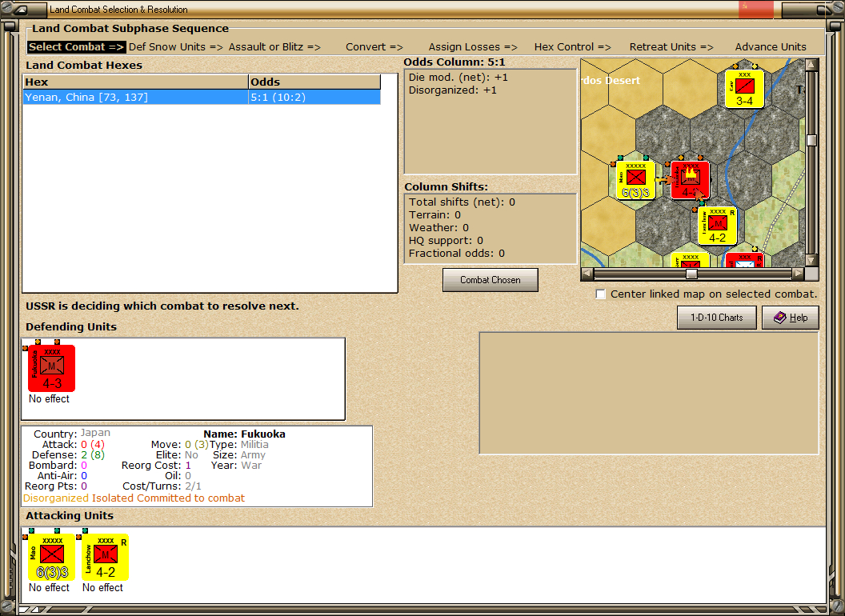Click the Weather: 0 shift line
Viewport: 845px width, 616px height.
439,228
